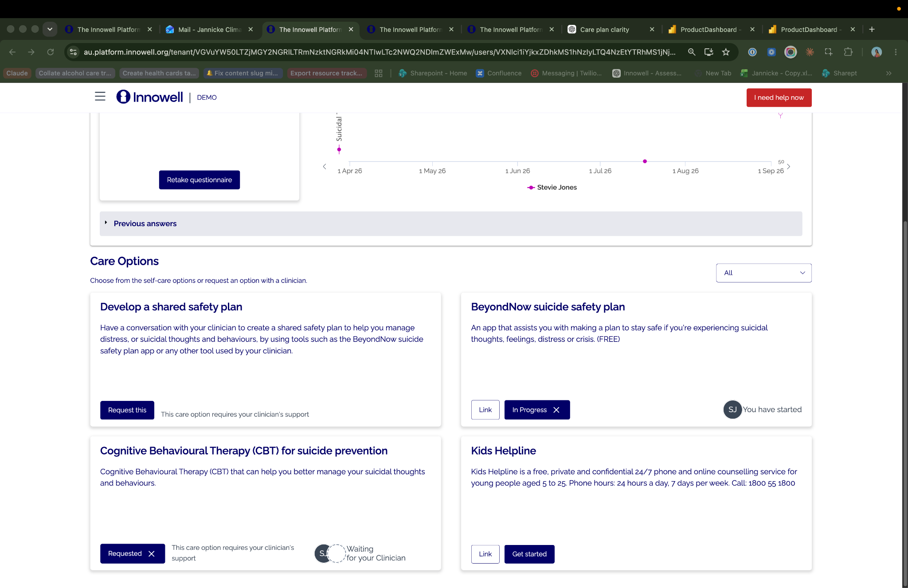This screenshot has width=908, height=588.
Task: Click the Retake questionnaire button
Action: point(200,180)
